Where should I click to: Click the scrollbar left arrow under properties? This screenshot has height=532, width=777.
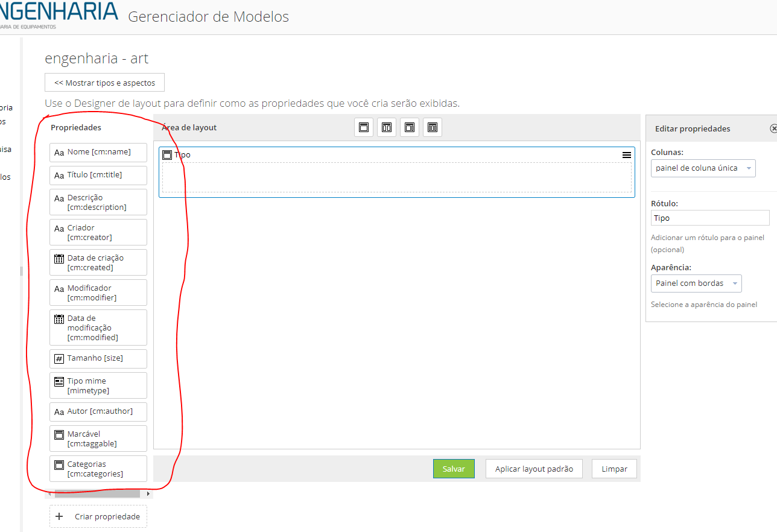click(49, 493)
